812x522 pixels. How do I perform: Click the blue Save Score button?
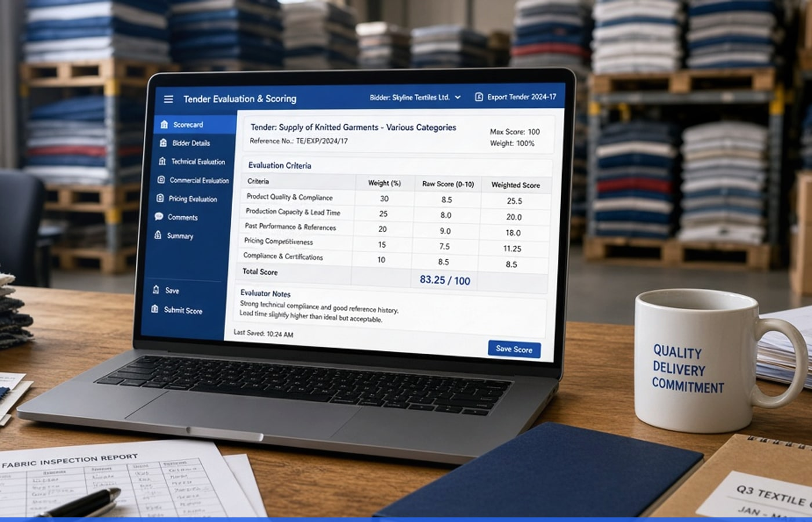(x=514, y=349)
